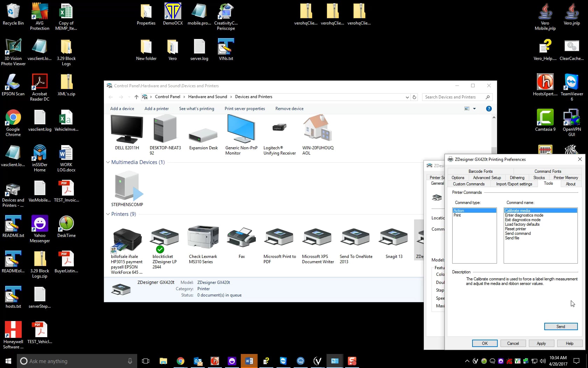
Task: Collapse the Multimedia Devices section
Action: pos(107,162)
